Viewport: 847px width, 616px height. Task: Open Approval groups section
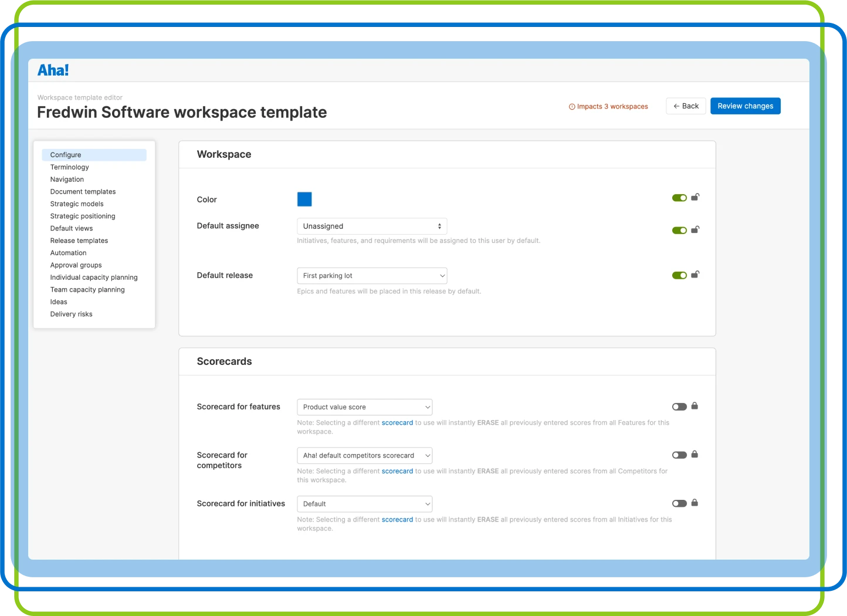(x=76, y=265)
